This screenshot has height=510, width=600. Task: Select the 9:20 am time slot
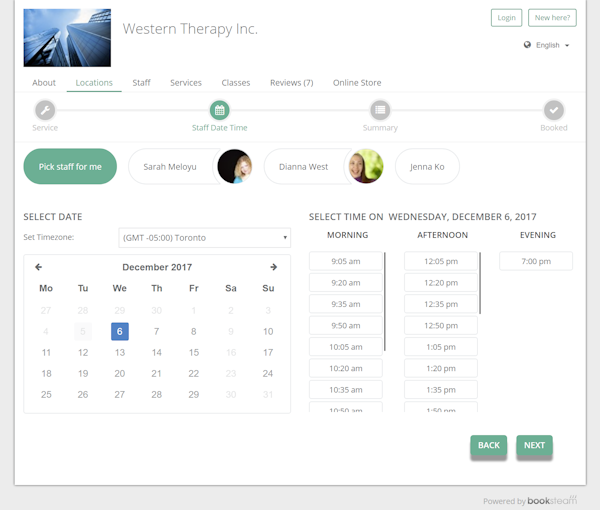tap(346, 283)
